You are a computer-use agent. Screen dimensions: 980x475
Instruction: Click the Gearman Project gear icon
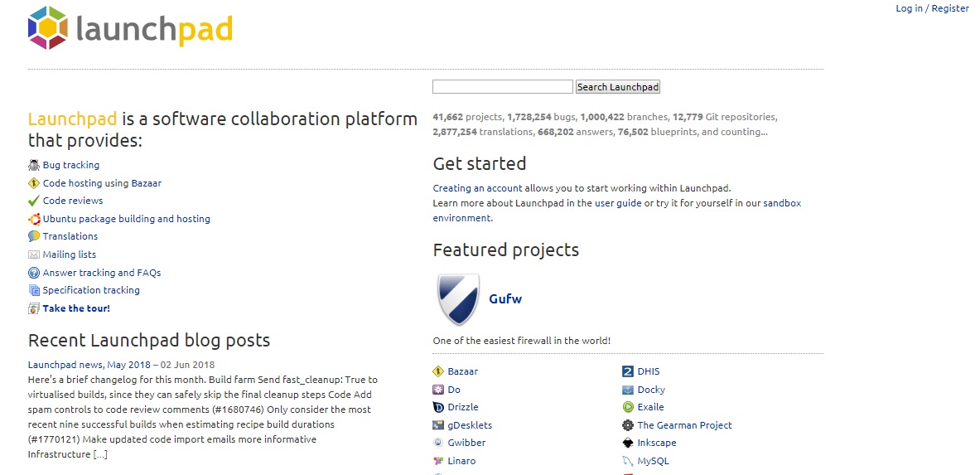click(x=628, y=425)
